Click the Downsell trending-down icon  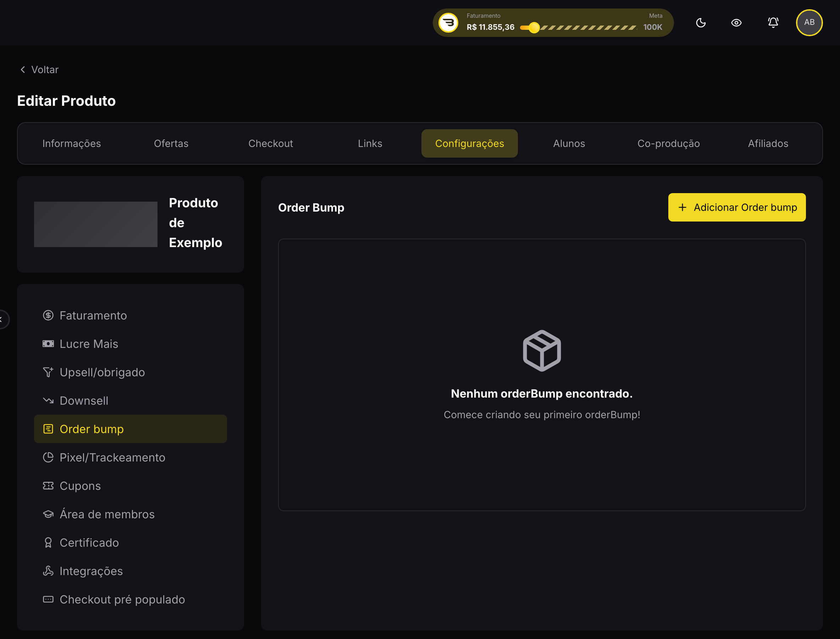coord(48,400)
